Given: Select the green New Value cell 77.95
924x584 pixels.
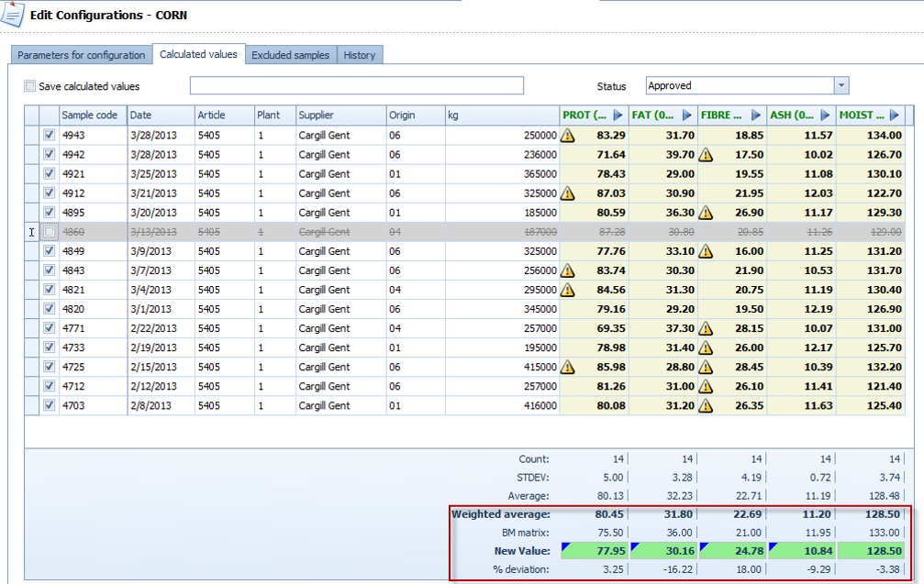Looking at the screenshot, I should pyautogui.click(x=594, y=551).
